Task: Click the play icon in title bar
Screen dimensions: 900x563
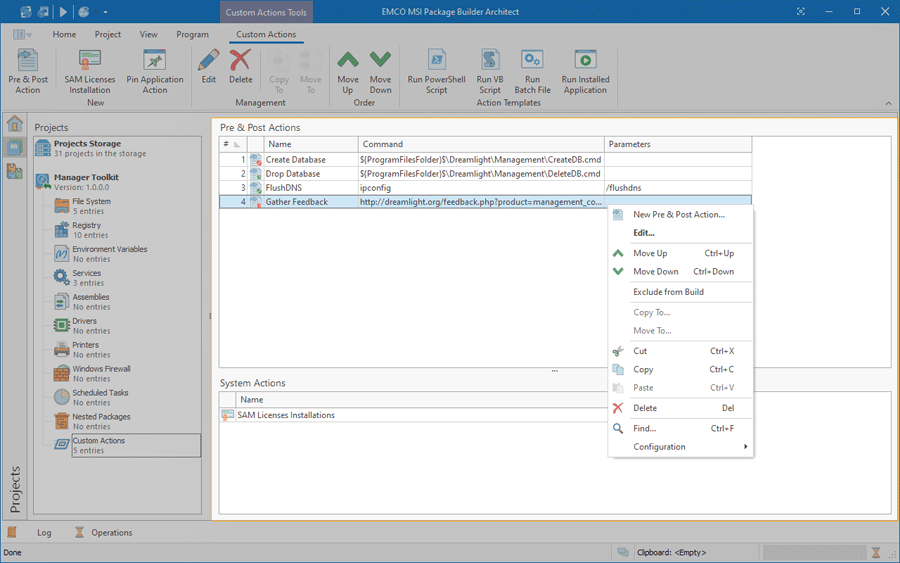Action: pyautogui.click(x=63, y=11)
